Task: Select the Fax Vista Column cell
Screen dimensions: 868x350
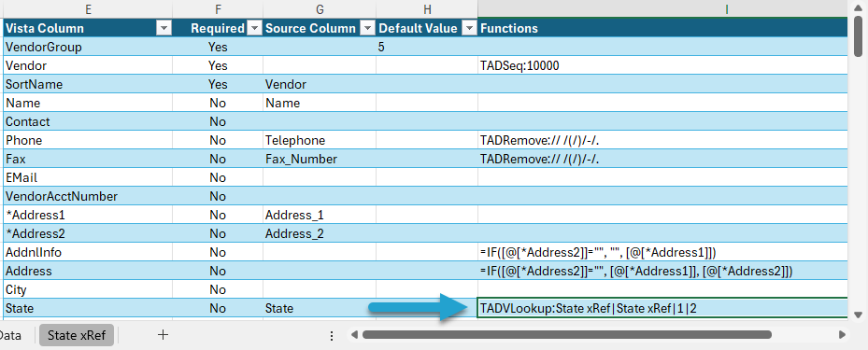Action: point(88,160)
